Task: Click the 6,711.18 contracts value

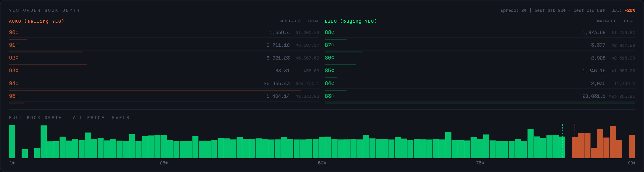Action: tap(278, 45)
